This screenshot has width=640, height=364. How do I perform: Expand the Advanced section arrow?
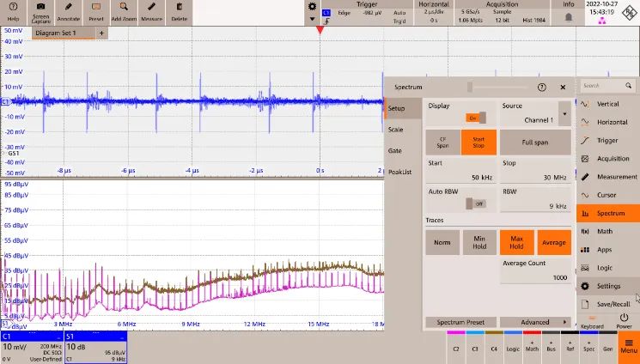[564, 323]
